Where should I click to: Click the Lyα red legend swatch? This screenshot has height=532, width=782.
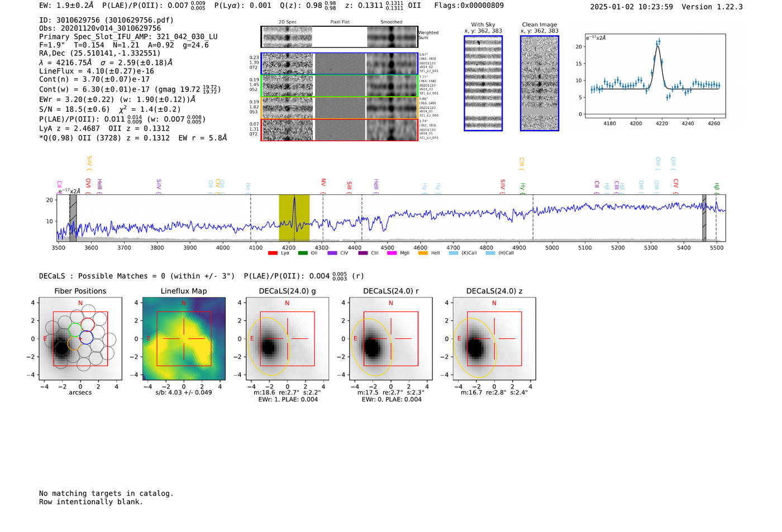coord(273,253)
